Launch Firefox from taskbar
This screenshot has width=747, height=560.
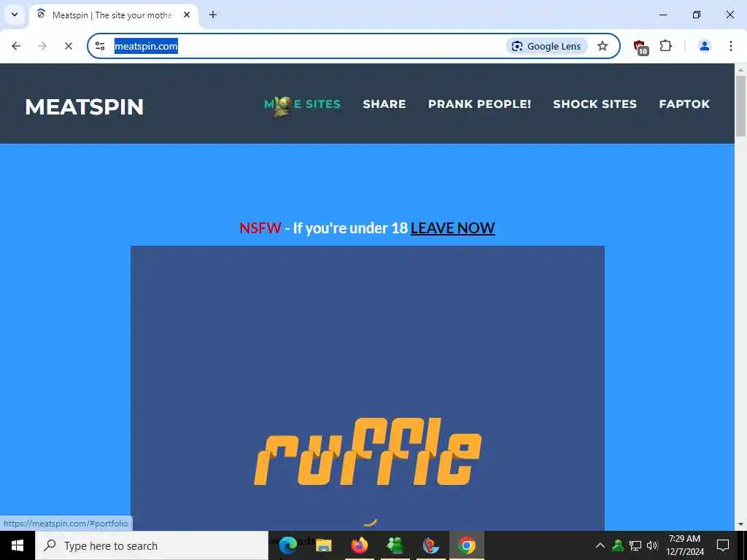360,545
